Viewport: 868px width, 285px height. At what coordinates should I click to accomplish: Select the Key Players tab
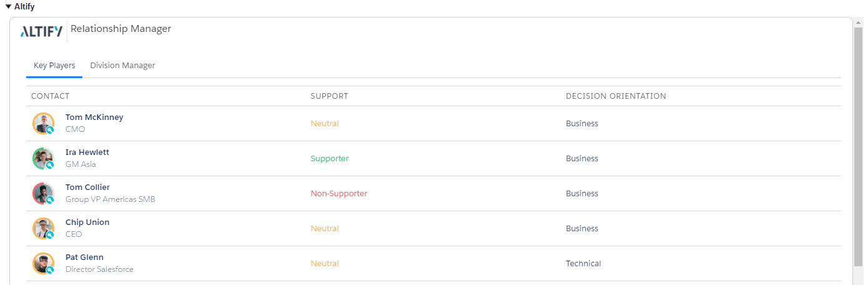tap(54, 65)
